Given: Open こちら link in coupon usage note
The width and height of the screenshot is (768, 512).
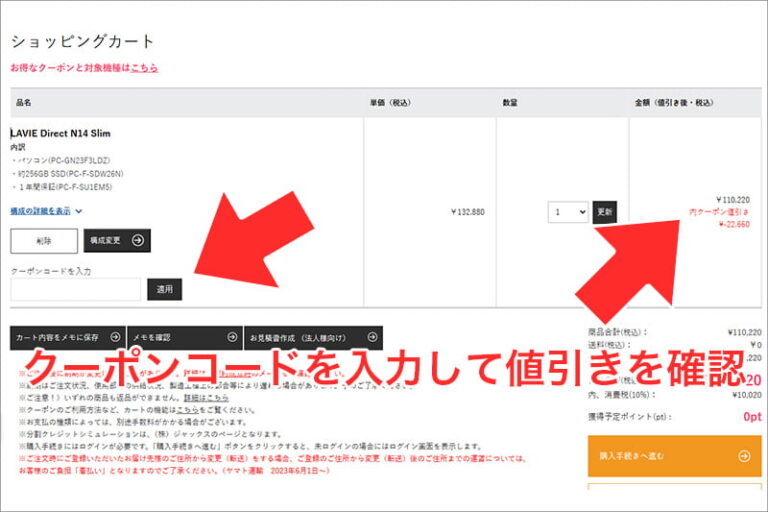Looking at the screenshot, I should [x=187, y=410].
